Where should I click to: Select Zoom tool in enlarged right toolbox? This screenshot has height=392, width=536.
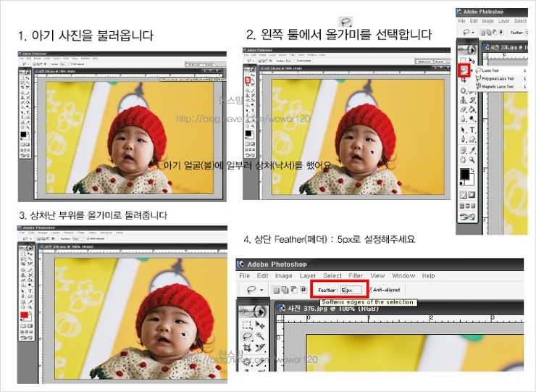pyautogui.click(x=473, y=159)
